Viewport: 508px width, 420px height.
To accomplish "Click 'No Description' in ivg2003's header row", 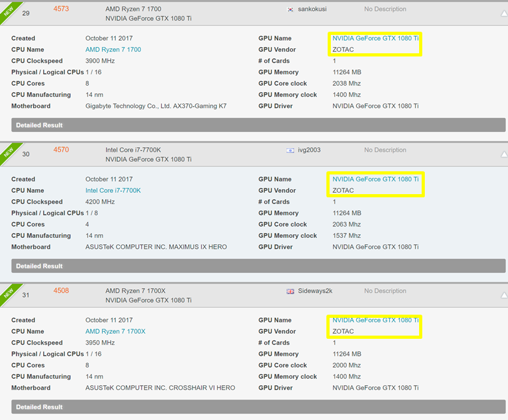I will point(385,150).
